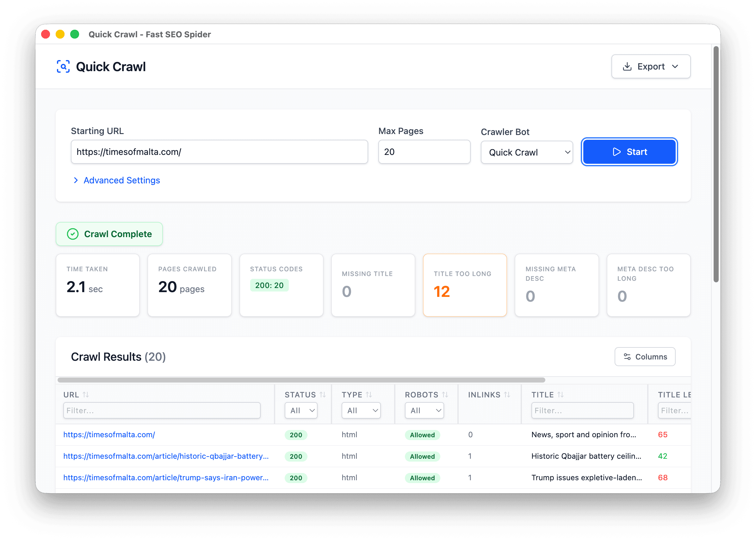Open the ROBOTS filter All dropdown
This screenshot has width=756, height=540.
424,410
